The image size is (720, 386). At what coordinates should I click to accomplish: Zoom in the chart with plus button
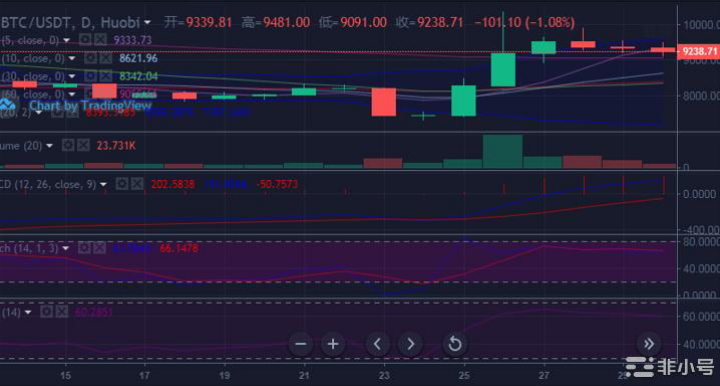tap(332, 344)
